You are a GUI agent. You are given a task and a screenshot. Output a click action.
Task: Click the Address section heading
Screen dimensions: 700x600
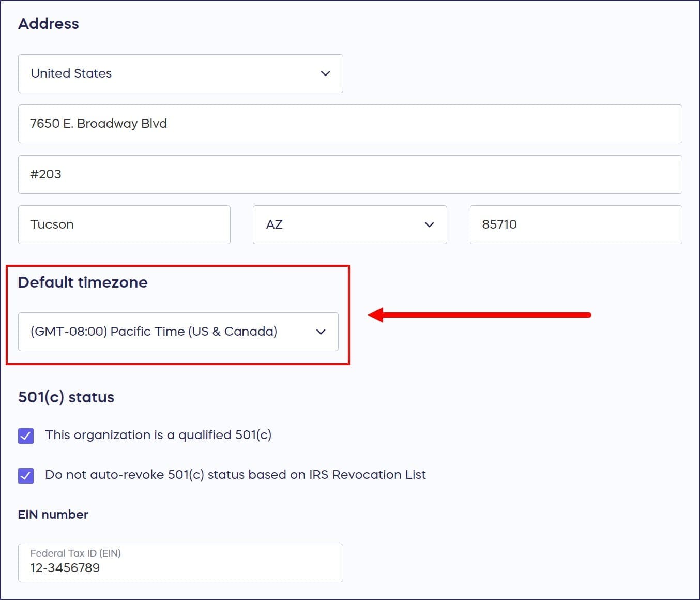49,24
